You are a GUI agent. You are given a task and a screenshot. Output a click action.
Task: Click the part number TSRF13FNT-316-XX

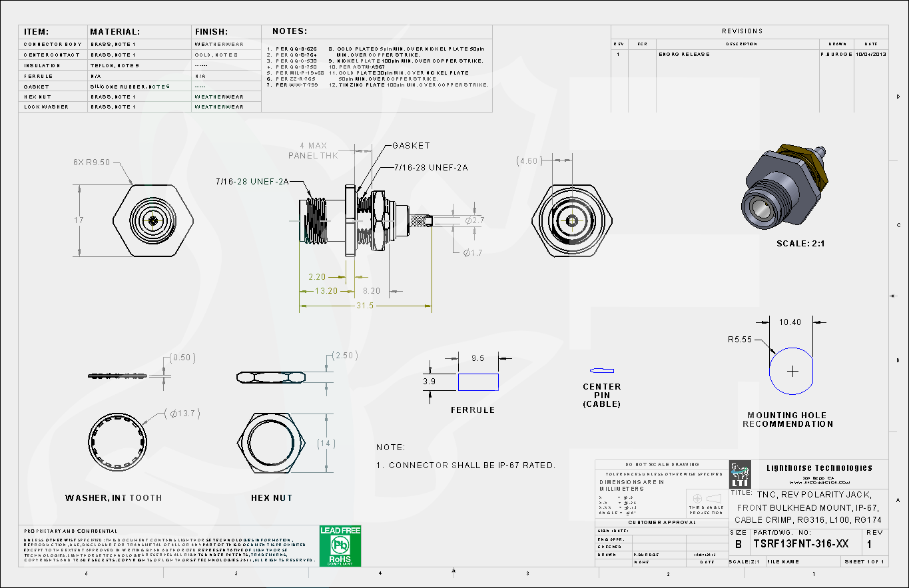click(x=800, y=544)
